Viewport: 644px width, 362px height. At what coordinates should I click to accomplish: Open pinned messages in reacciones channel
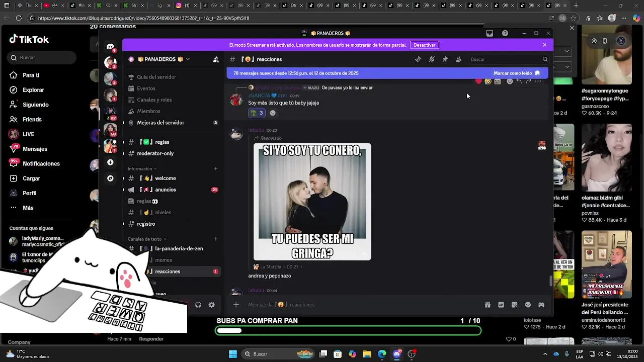(445, 59)
